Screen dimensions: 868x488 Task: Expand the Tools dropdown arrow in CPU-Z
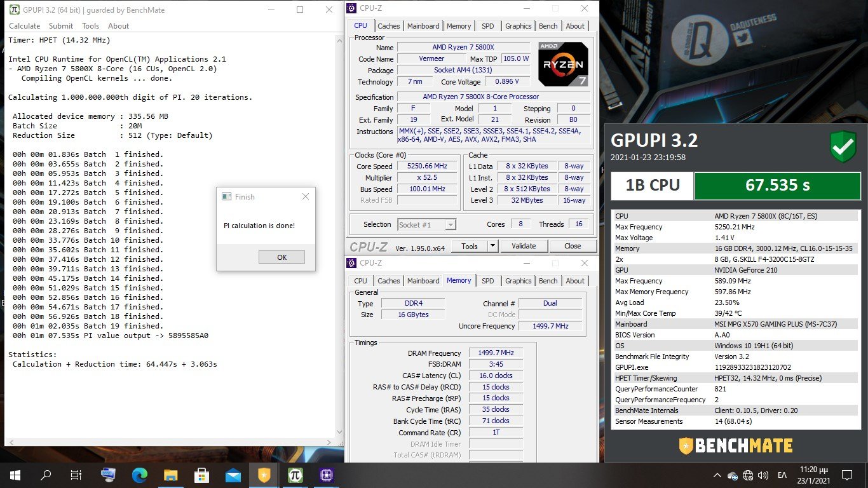(492, 246)
